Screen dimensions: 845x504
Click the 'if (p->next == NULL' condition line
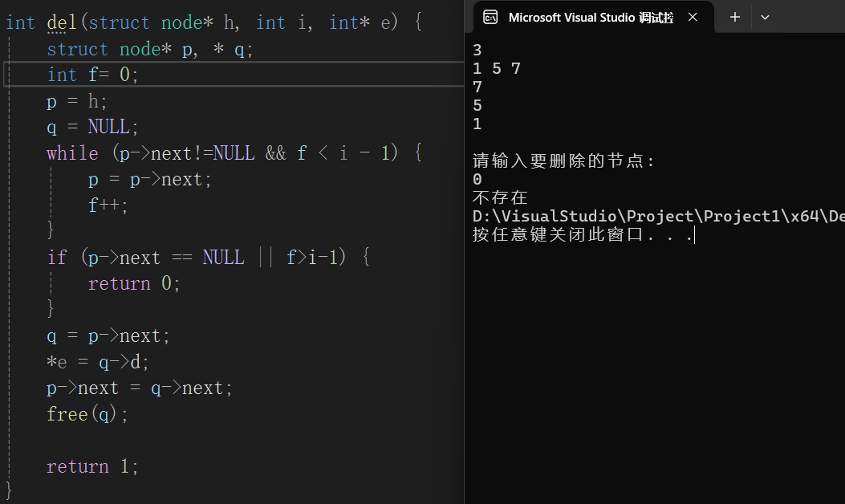tap(208, 258)
